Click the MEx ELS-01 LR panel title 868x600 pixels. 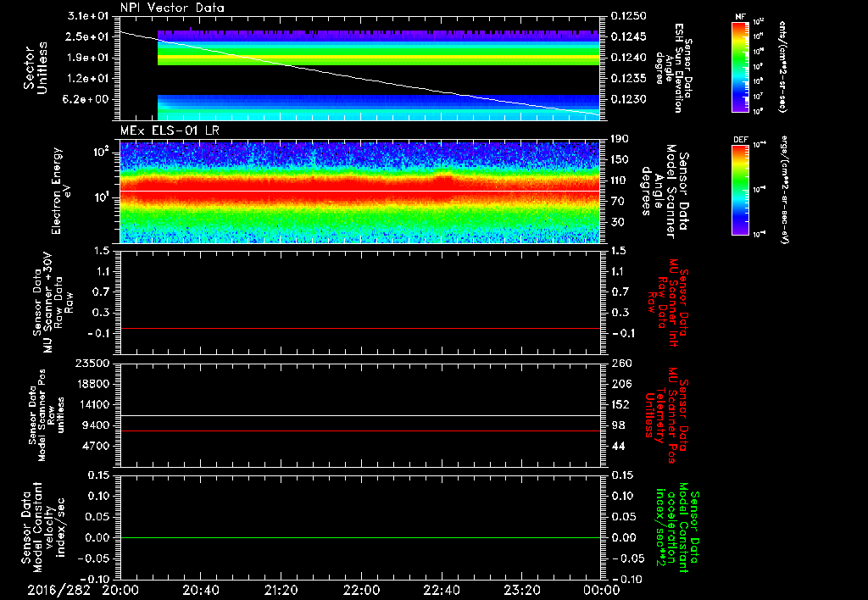(170, 131)
